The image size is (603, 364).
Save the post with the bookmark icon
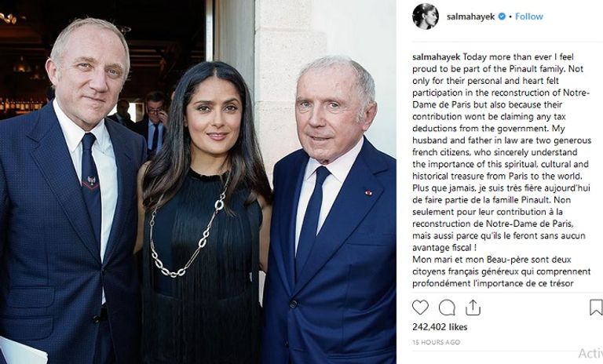click(596, 308)
